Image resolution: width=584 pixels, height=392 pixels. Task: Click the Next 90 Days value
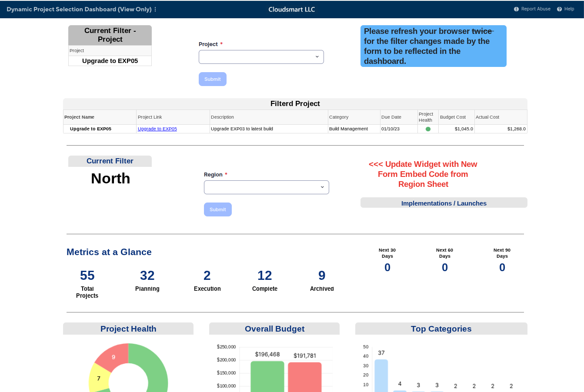(x=502, y=268)
